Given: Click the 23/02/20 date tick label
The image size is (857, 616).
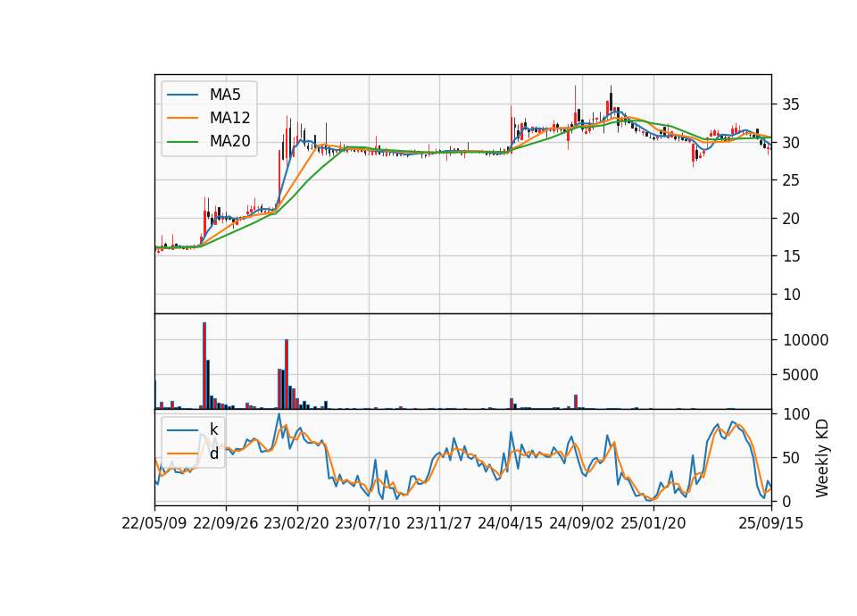Looking at the screenshot, I should coord(296,523).
